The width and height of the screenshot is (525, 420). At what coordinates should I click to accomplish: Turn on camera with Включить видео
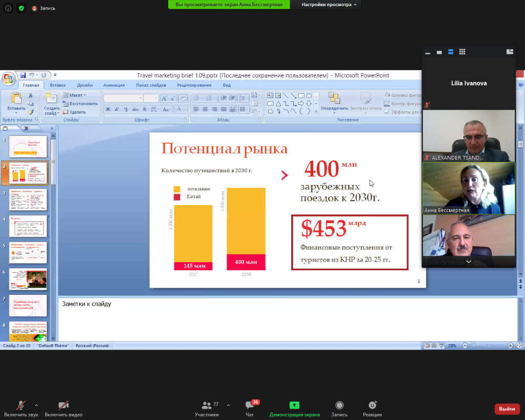click(64, 406)
